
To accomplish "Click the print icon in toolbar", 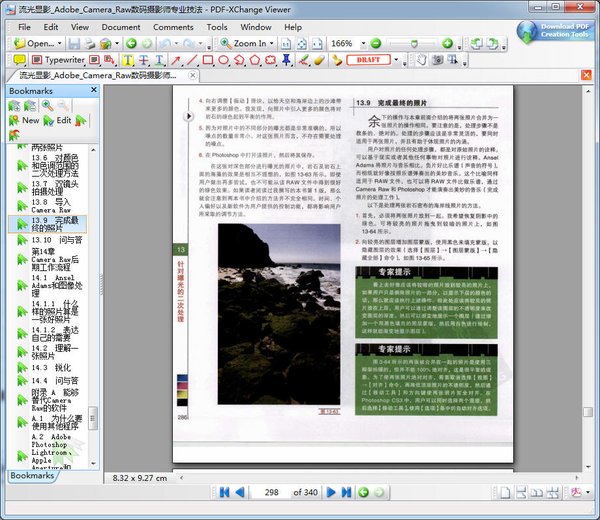I will click(89, 44).
